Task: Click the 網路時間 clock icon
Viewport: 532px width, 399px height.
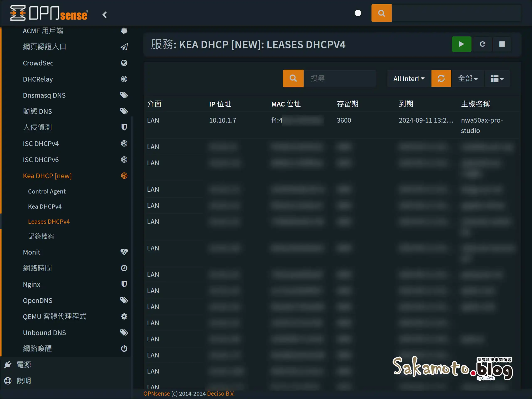Action: click(124, 268)
